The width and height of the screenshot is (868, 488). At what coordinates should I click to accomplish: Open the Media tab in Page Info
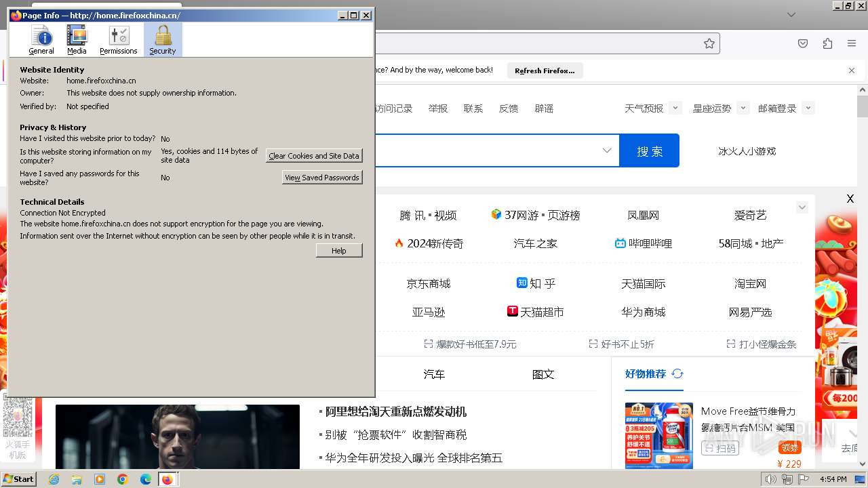(77, 40)
